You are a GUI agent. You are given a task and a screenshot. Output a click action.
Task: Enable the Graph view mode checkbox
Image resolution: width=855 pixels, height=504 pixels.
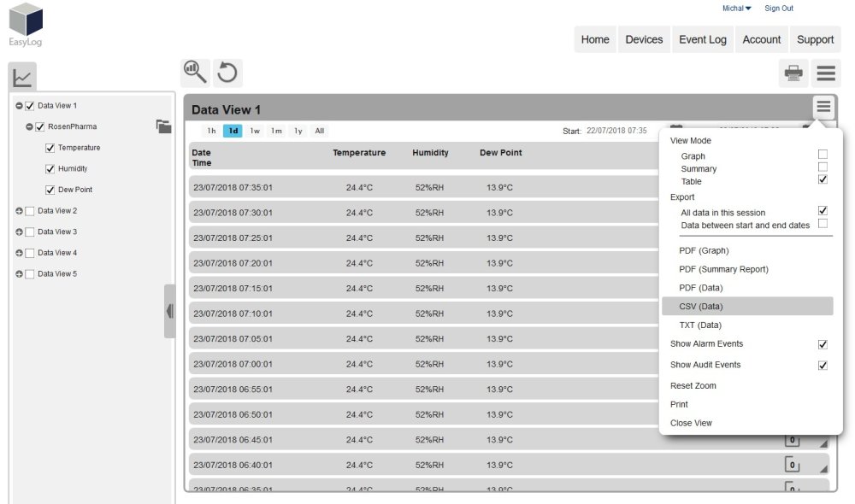[823, 155]
